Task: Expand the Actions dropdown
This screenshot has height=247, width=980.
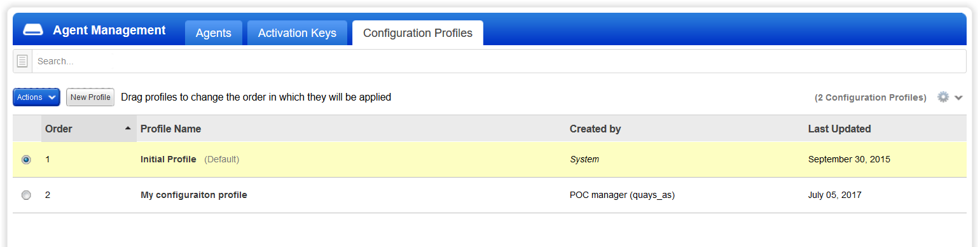Action: (36, 97)
